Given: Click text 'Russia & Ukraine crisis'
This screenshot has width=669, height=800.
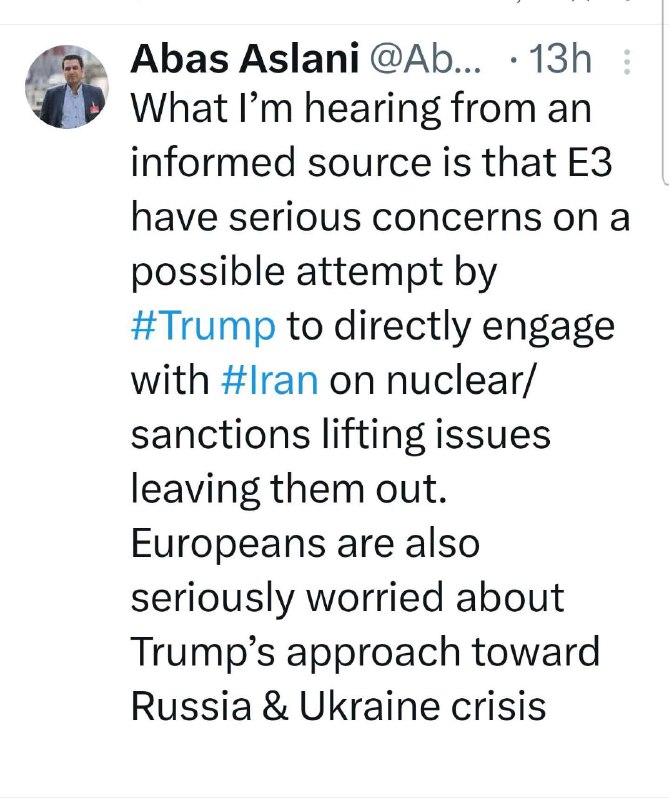Looking at the screenshot, I should tap(338, 707).
